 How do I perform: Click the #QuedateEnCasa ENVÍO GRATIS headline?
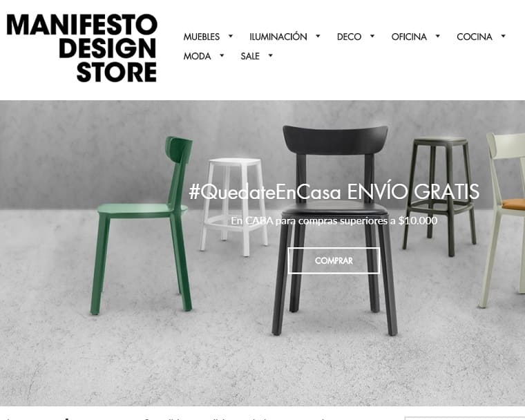334,191
